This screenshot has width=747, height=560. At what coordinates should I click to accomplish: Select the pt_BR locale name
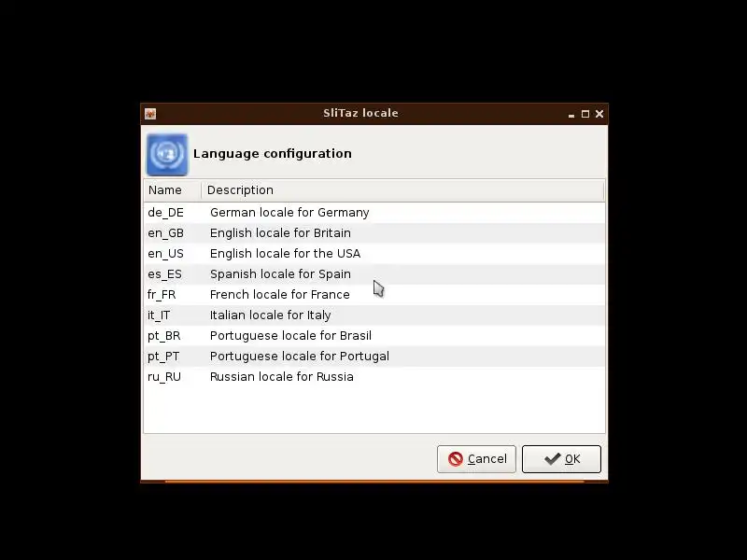pos(164,336)
